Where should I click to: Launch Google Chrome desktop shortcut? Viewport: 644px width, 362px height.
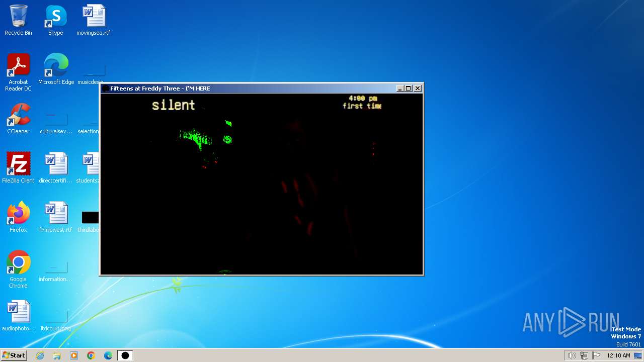point(18,269)
